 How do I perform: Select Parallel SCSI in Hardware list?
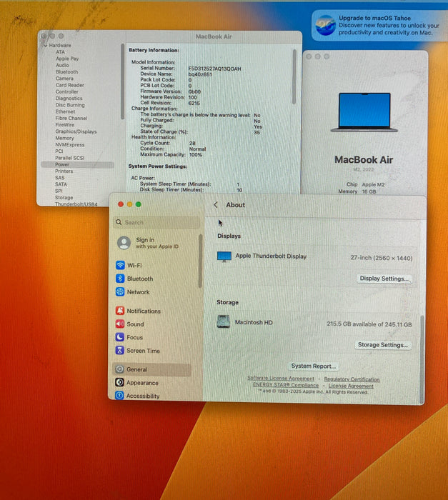click(69, 158)
